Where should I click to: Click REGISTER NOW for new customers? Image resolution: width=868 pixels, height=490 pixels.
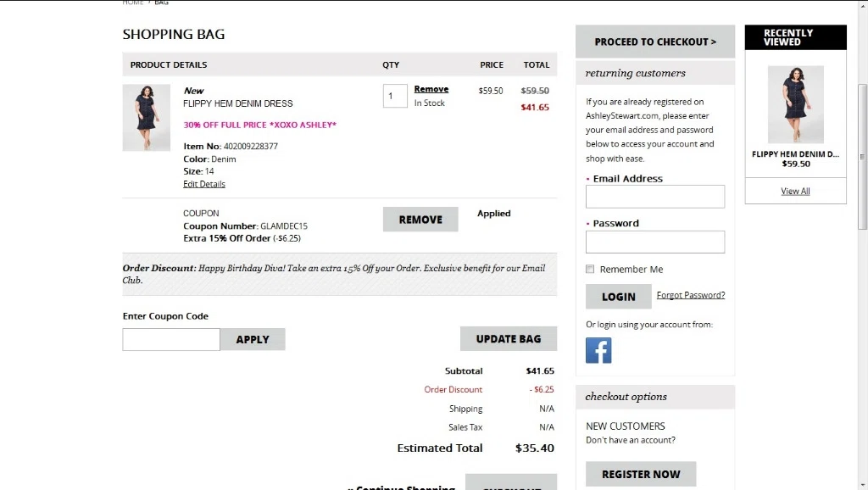(x=641, y=474)
